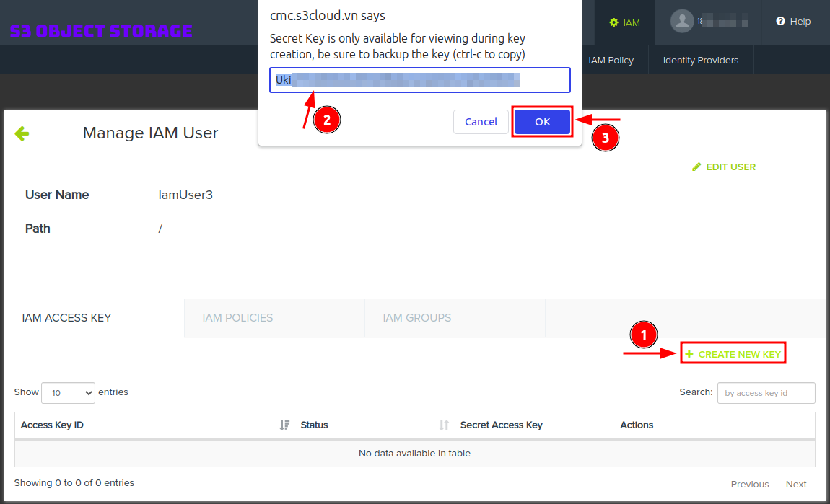Go to Previous page of table
Image resolution: width=830 pixels, height=504 pixels.
(750, 485)
